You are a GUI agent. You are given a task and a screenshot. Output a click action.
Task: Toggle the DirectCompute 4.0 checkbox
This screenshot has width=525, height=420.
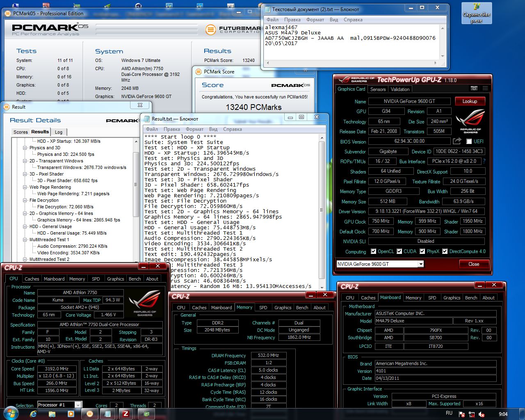click(x=445, y=251)
